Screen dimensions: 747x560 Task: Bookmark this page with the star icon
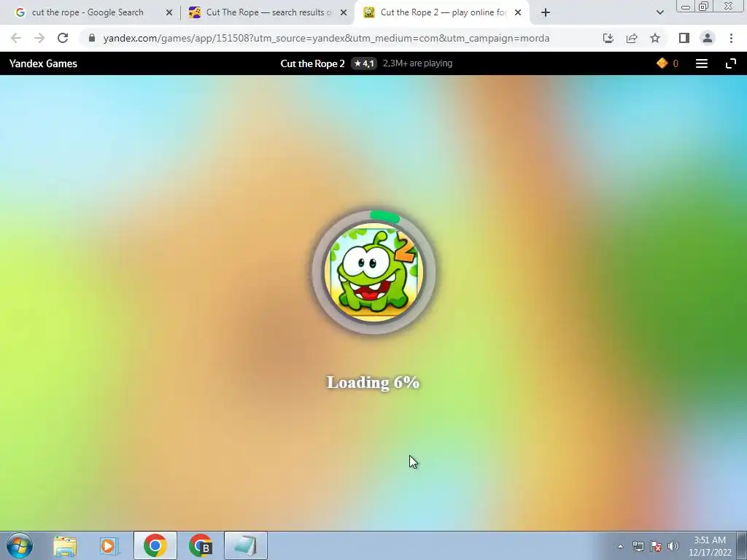[x=655, y=38]
